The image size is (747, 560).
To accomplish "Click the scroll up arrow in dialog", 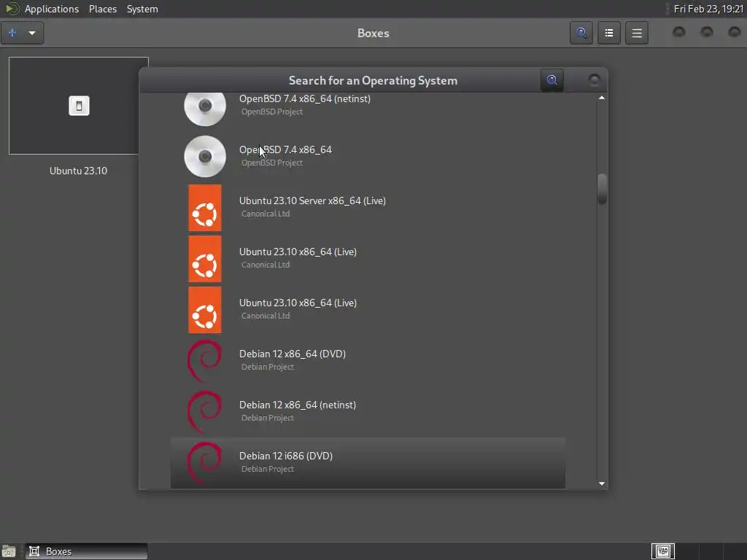I will (x=602, y=98).
